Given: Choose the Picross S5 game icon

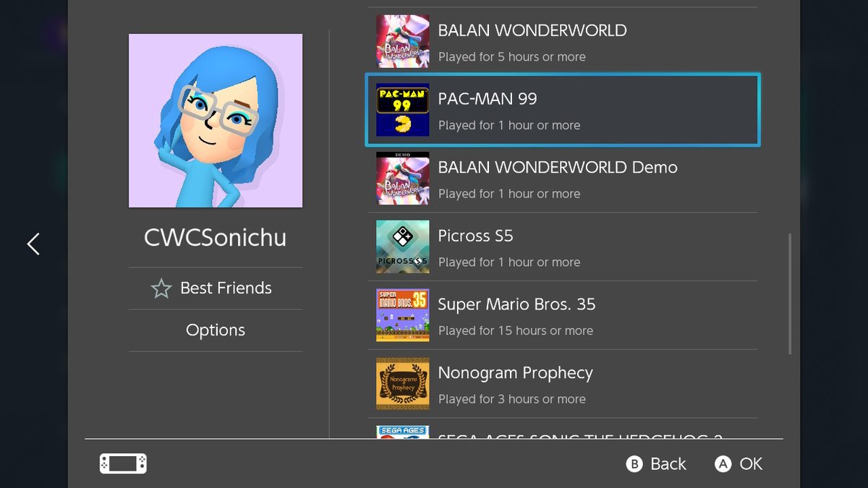Looking at the screenshot, I should pos(402,247).
